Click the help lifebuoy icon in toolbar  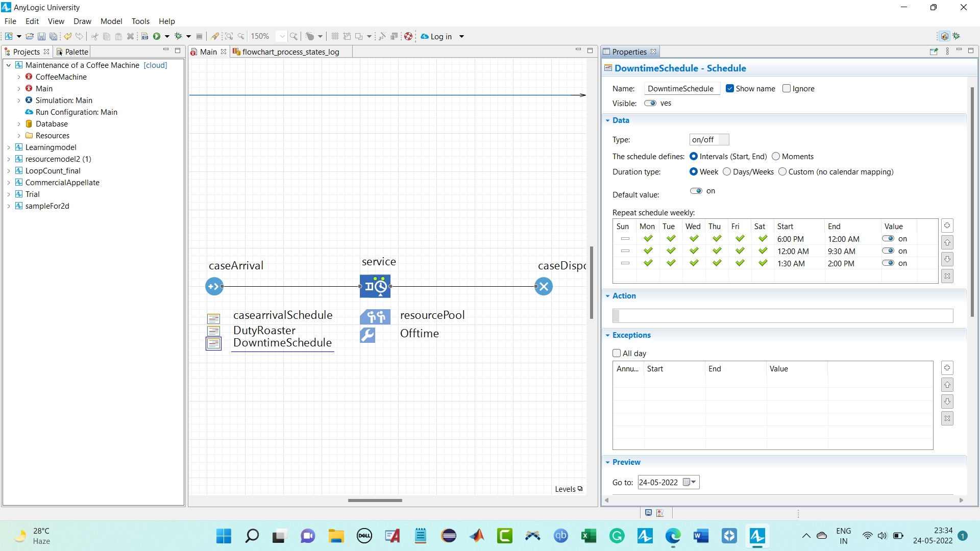408,36
